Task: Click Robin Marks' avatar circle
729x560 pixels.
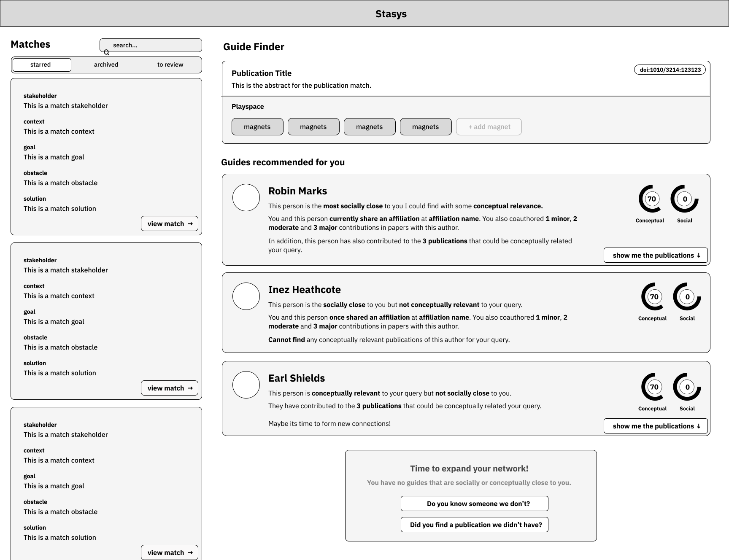Action: click(246, 197)
